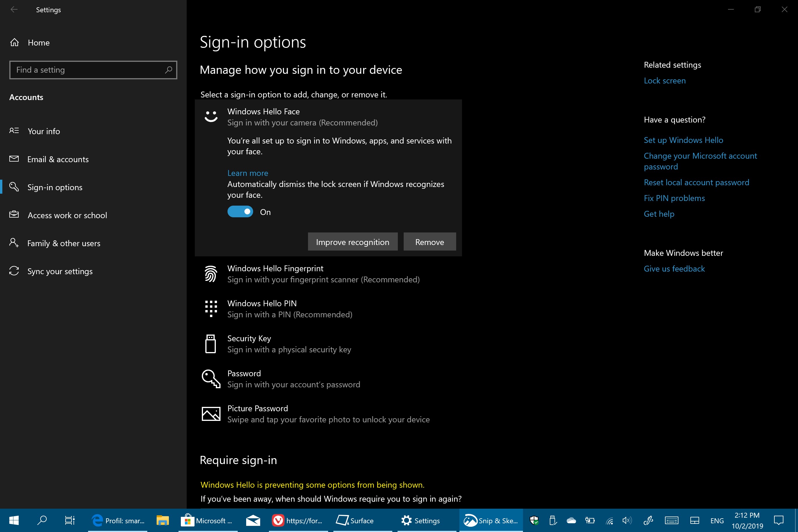This screenshot has width=798, height=532.
Task: Click the Settings taskbar button
Action: pos(427,520)
